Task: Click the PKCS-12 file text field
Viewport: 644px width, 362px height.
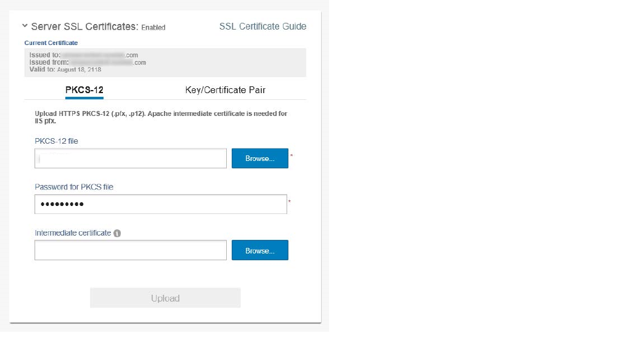Action: click(x=131, y=158)
